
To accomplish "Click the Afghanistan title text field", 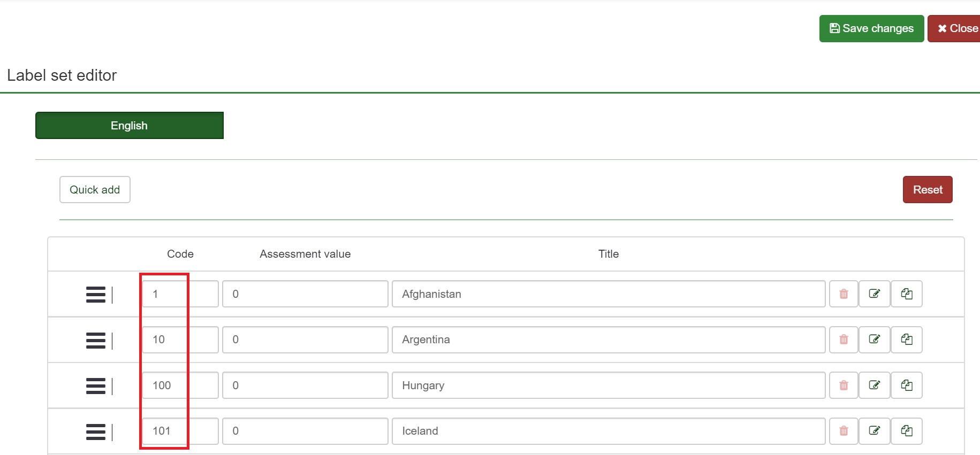I will [x=608, y=294].
